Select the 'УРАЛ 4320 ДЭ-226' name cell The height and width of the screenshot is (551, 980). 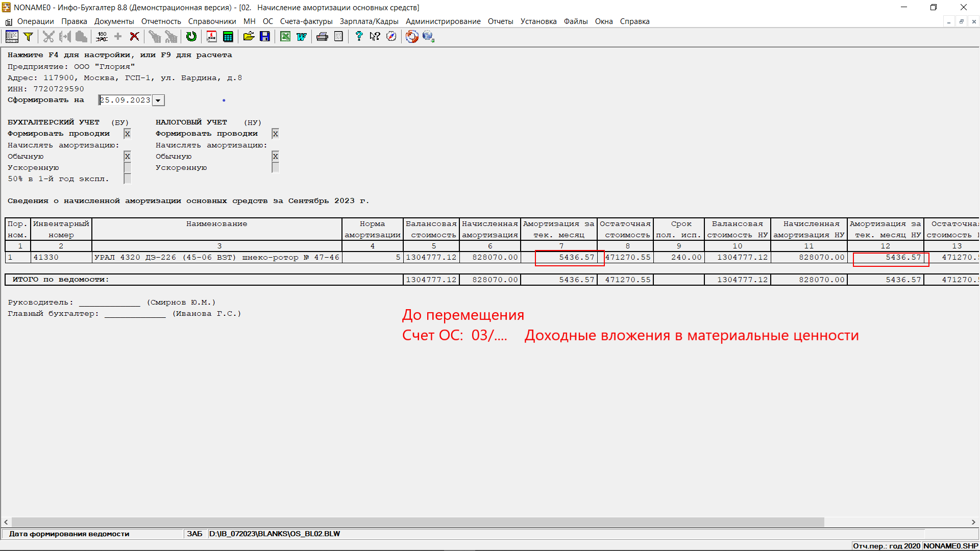pyautogui.click(x=217, y=257)
